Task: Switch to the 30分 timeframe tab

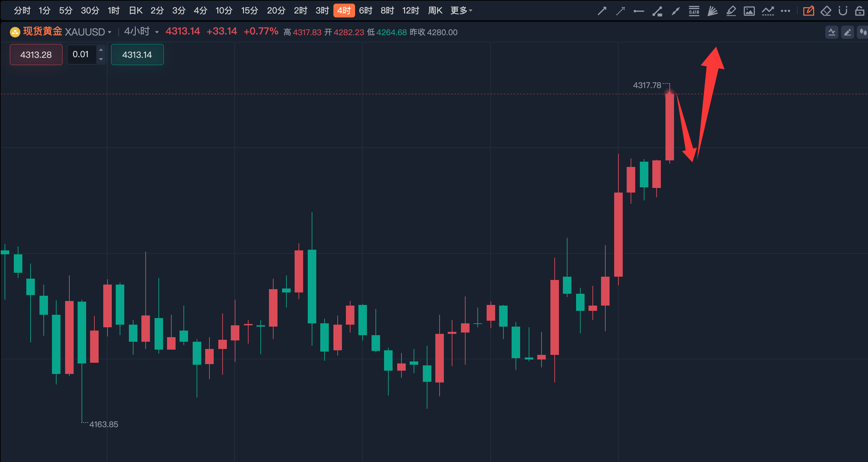Action: [x=90, y=11]
